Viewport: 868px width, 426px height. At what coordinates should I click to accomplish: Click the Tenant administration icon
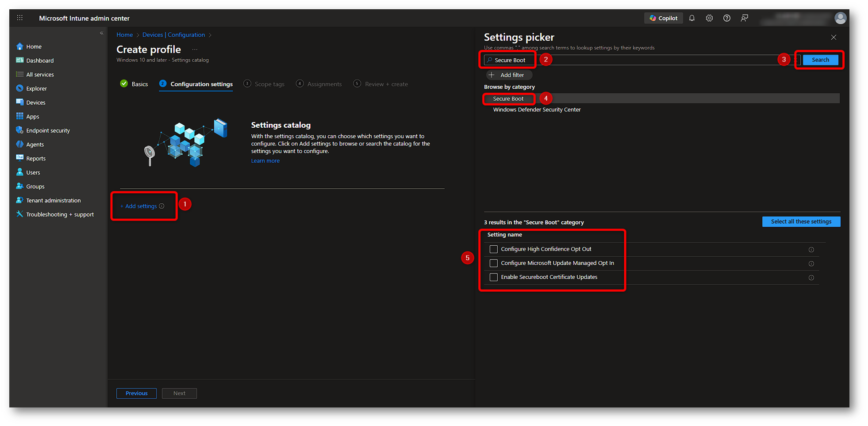click(19, 200)
